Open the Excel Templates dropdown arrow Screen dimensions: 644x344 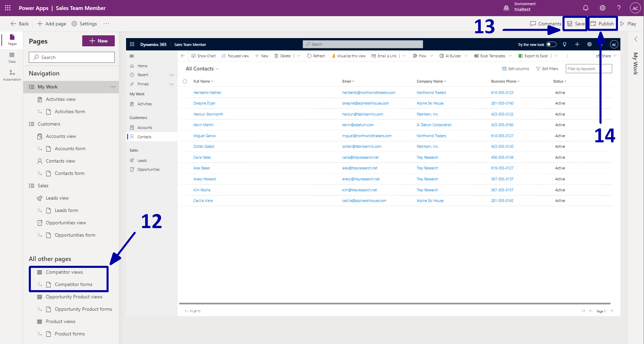pyautogui.click(x=510, y=56)
